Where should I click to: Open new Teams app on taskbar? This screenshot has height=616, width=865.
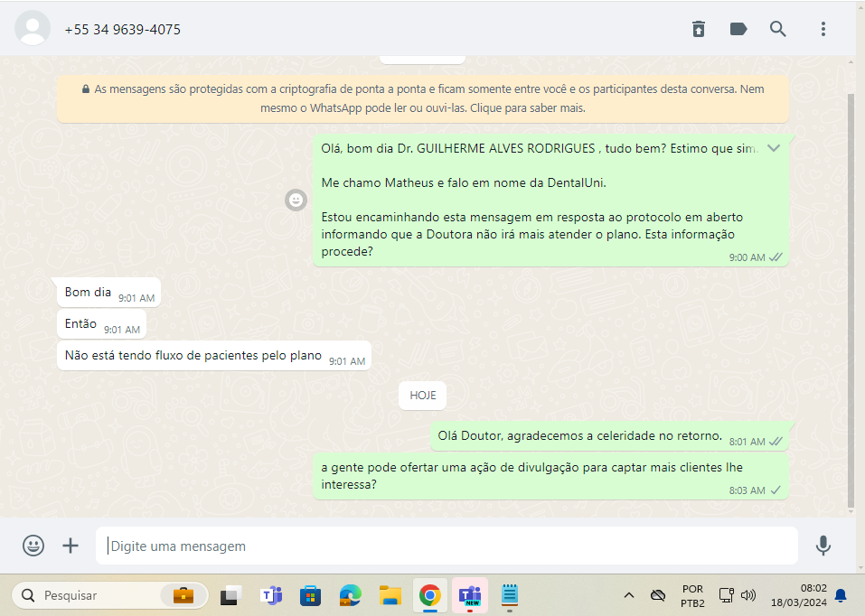coord(470,595)
